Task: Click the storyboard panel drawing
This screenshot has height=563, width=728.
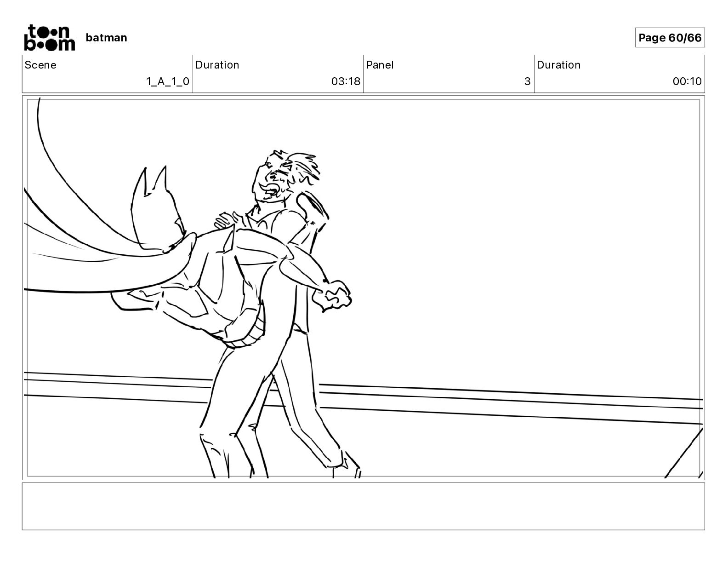Action: click(x=363, y=287)
